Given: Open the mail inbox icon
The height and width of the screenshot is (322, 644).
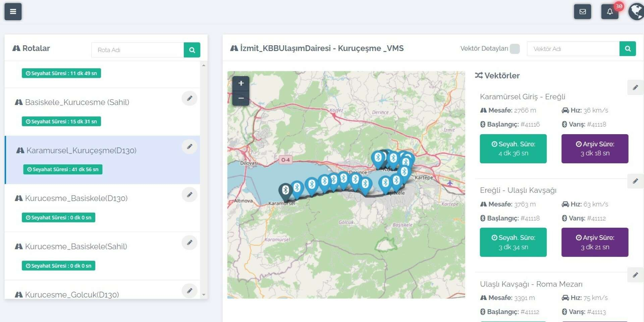Looking at the screenshot, I should coord(582,12).
